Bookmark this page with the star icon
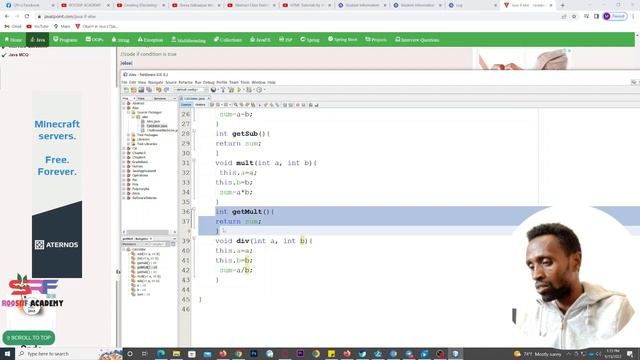The width and height of the screenshot is (640, 360). [x=574, y=16]
